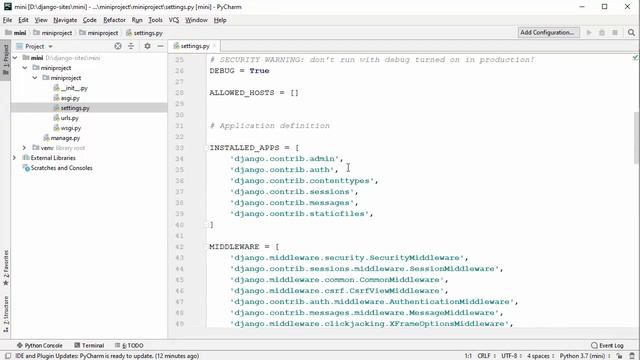Open Python 3.7 (mini) interpreter selector
Image resolution: width=640 pixels, height=360 pixels.
[x=585, y=356]
